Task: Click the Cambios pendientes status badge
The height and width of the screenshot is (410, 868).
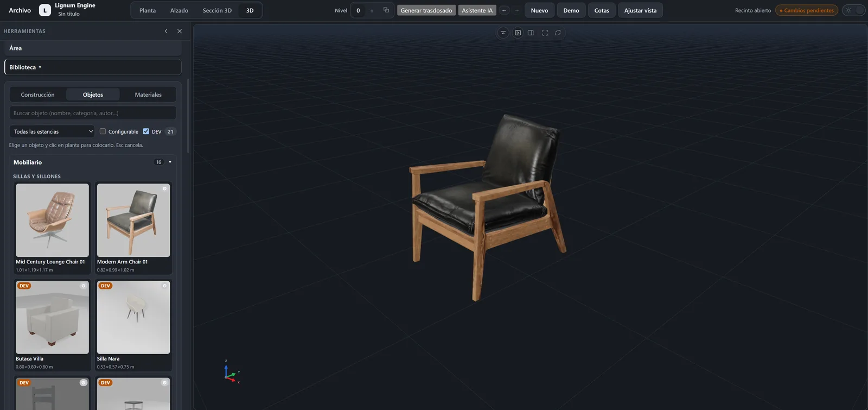Action: 807,10
